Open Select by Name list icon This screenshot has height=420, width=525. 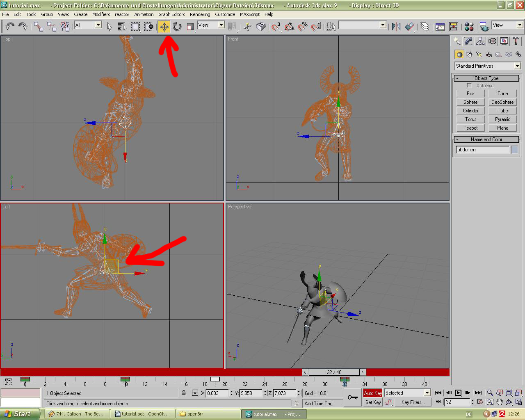[x=122, y=27]
